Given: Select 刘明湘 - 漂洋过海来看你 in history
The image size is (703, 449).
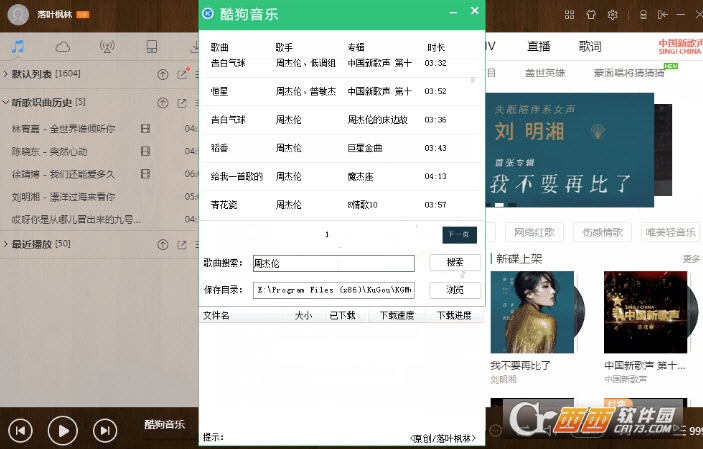Looking at the screenshot, I should point(99,196).
